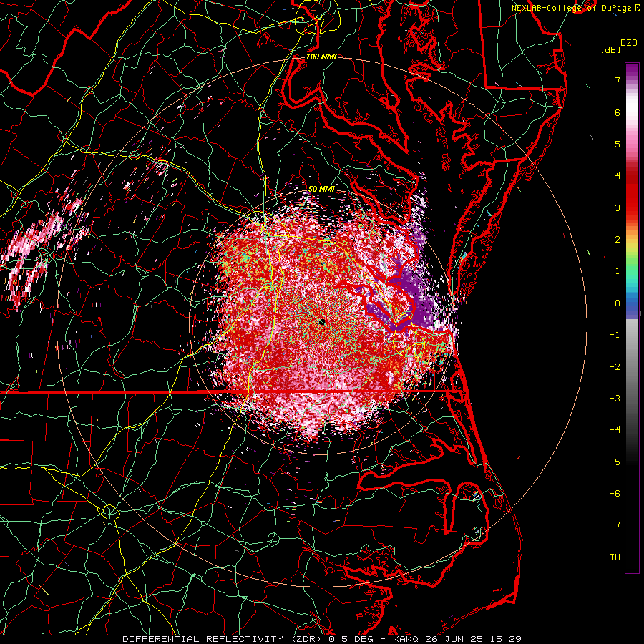Screen dimensions: 644x644
Task: Click the Differential Reflectivity product caption
Action: click(x=322, y=639)
